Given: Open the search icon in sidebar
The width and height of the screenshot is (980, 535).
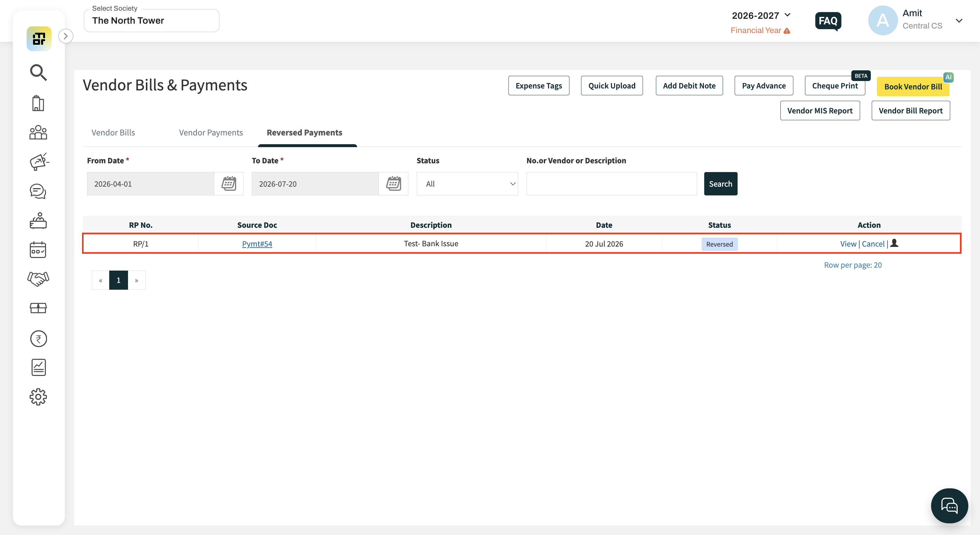Looking at the screenshot, I should pyautogui.click(x=39, y=72).
